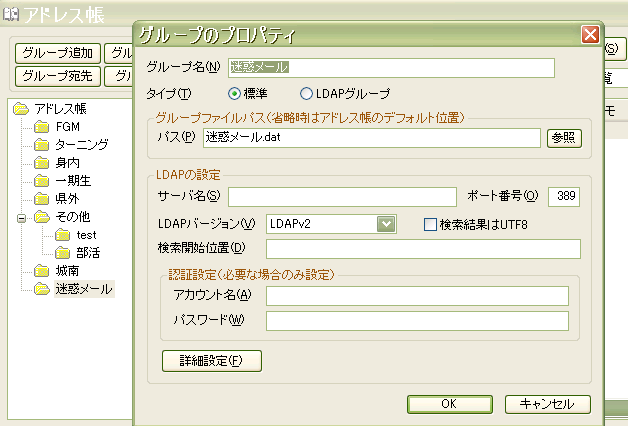Focus the パスワード input field
The width and height of the screenshot is (628, 426).
pos(417,321)
